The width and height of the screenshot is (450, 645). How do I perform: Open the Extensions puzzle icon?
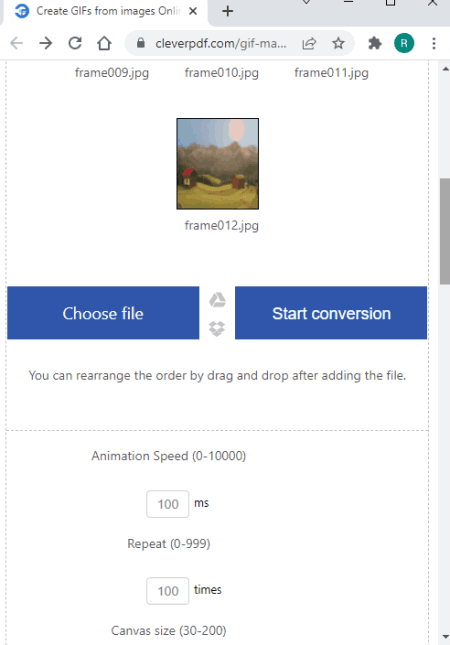374,43
